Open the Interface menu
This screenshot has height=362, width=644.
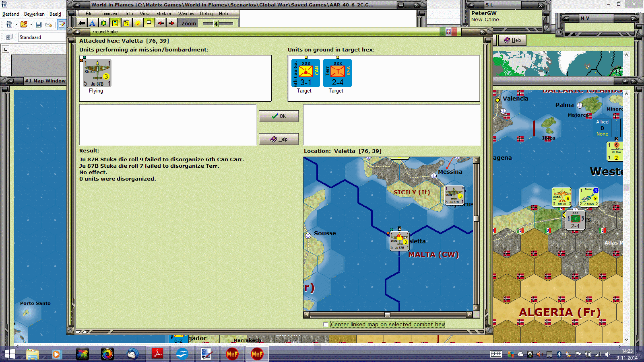tap(164, 14)
